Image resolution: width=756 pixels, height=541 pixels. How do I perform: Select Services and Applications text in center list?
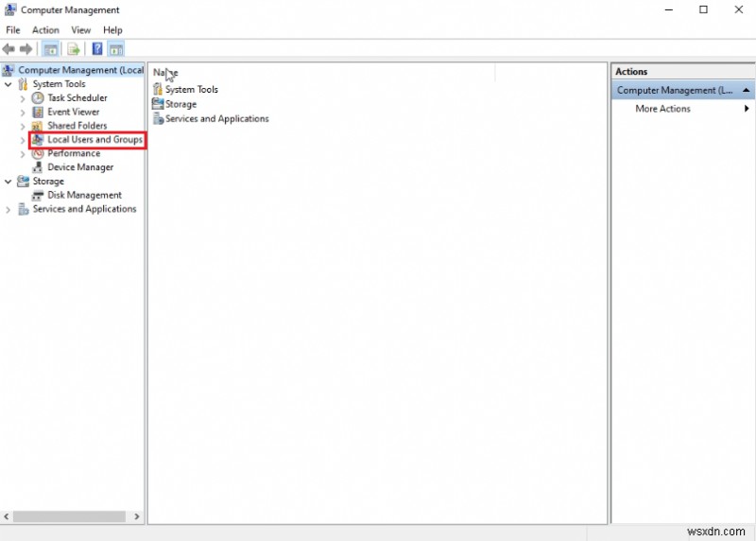click(x=217, y=119)
